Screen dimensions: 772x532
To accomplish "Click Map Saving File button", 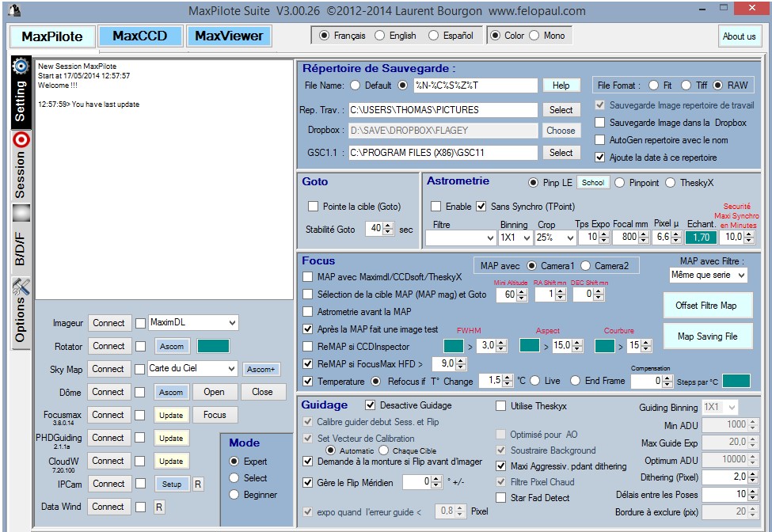I will [x=708, y=336].
